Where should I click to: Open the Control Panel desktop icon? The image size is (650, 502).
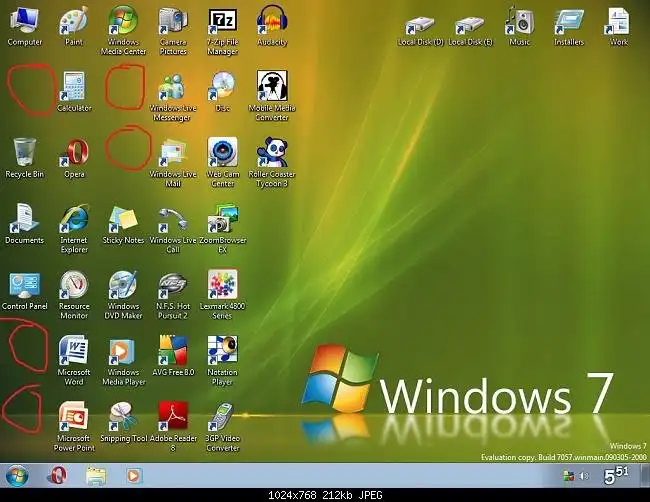[25, 285]
